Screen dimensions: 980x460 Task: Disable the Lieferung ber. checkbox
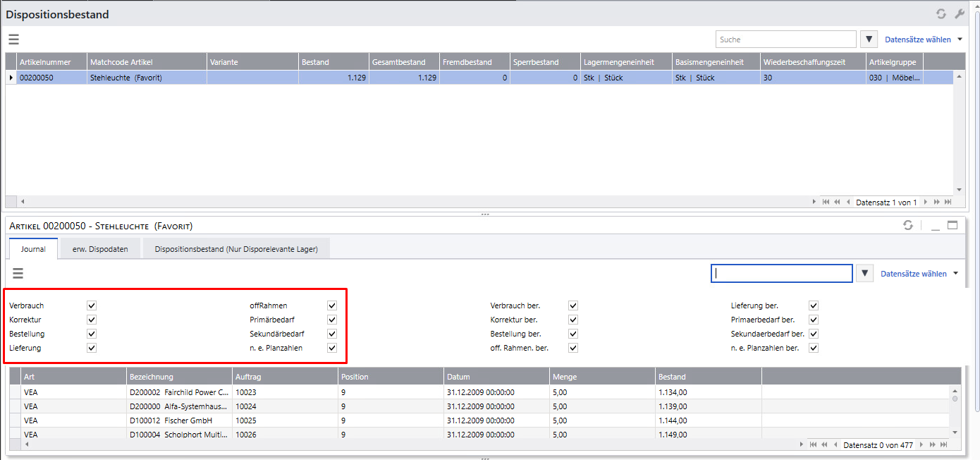pos(814,305)
